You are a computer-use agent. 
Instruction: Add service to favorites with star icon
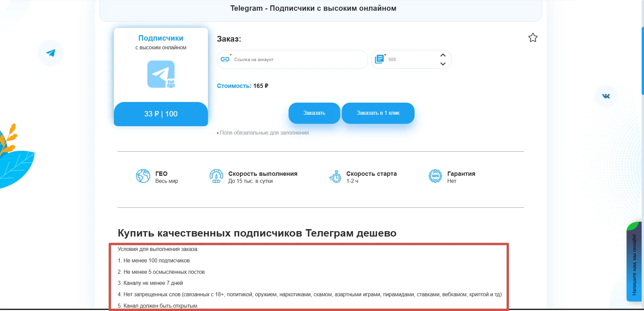533,38
